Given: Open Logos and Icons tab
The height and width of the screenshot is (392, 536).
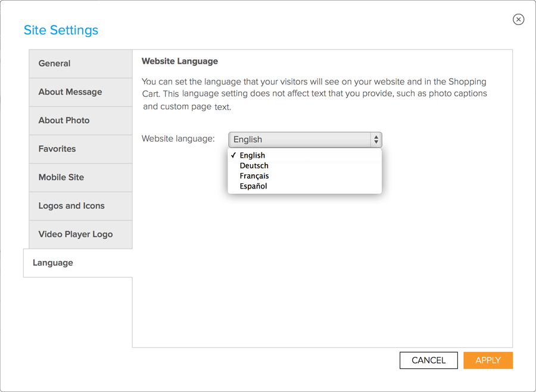Looking at the screenshot, I should coord(80,206).
